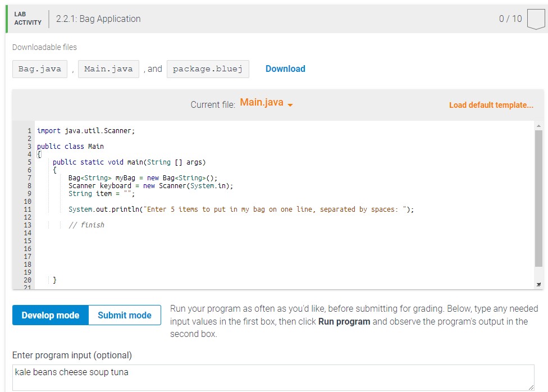This screenshot has width=548, height=392.
Task: Click Load default template...
Action: (491, 105)
